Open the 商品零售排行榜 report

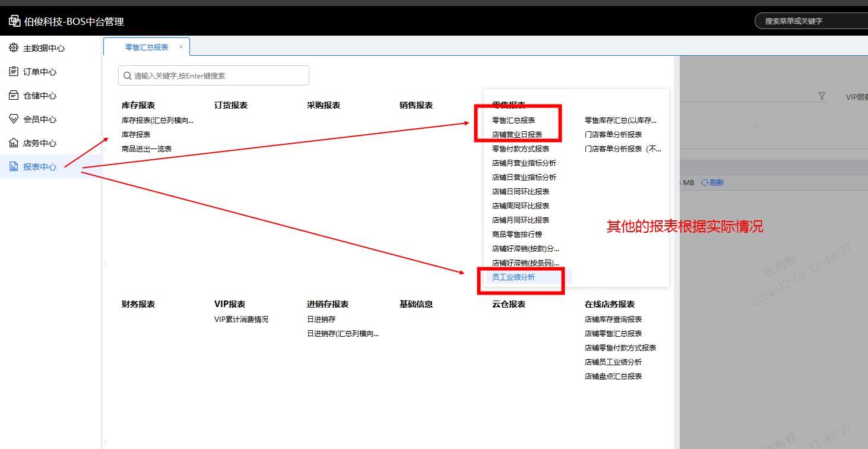click(517, 234)
